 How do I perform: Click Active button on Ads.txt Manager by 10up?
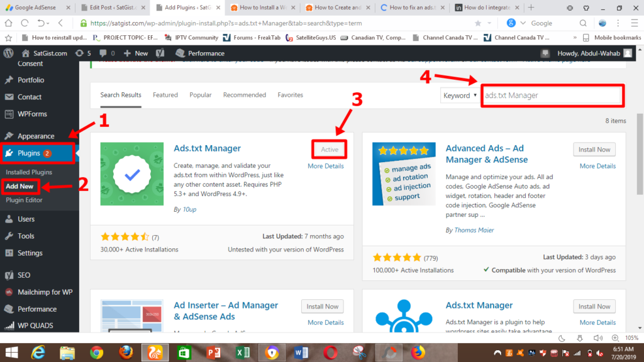(330, 150)
